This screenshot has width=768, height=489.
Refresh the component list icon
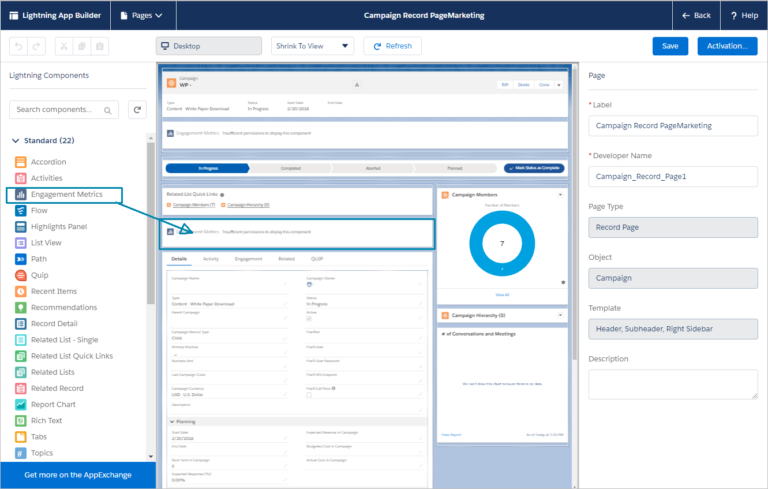pyautogui.click(x=137, y=110)
